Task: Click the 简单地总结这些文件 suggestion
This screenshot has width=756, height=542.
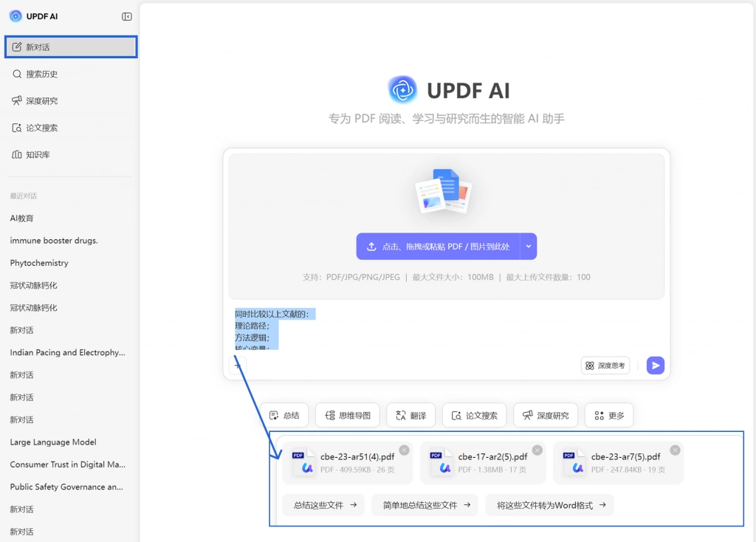Action: tap(425, 505)
